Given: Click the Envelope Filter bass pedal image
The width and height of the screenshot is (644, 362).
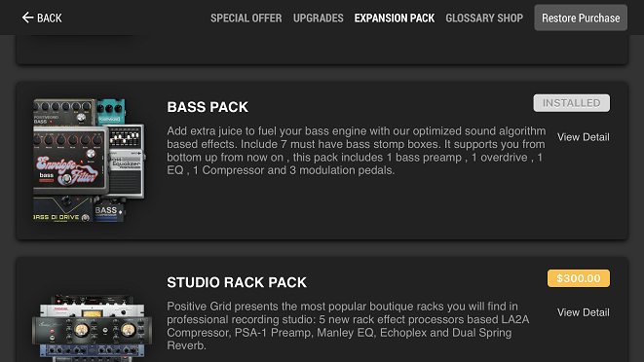Looking at the screenshot, I should 70,160.
